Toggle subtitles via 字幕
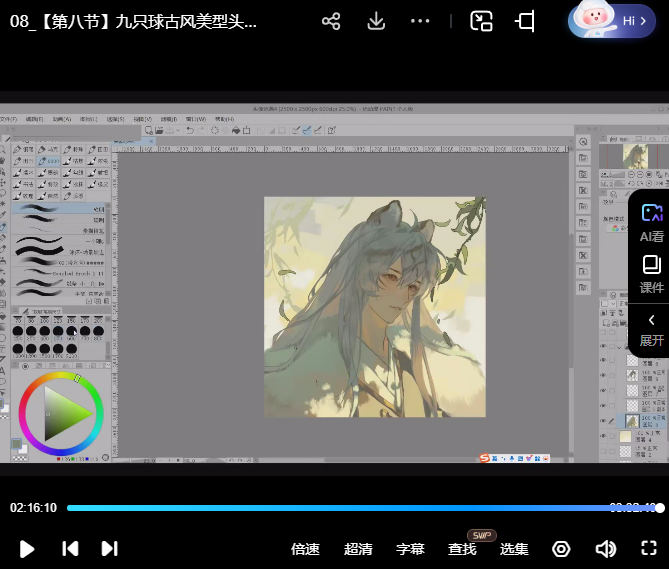The height and width of the screenshot is (569, 669). click(410, 549)
